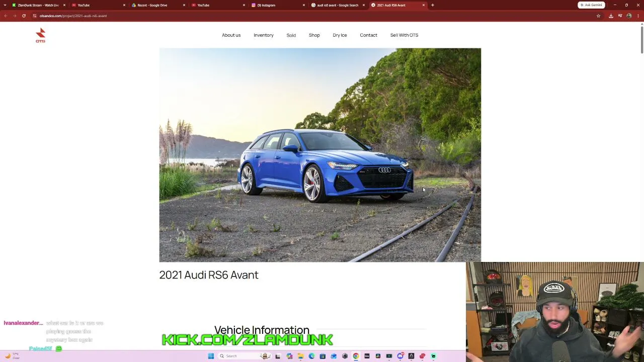Reload the page with the refresh icon
The image size is (644, 362).
coord(24,16)
